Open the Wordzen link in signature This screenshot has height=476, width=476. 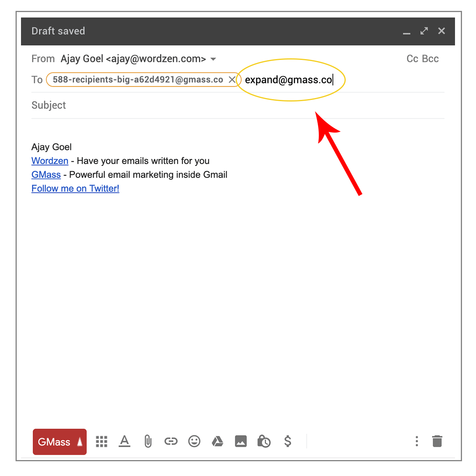click(50, 161)
